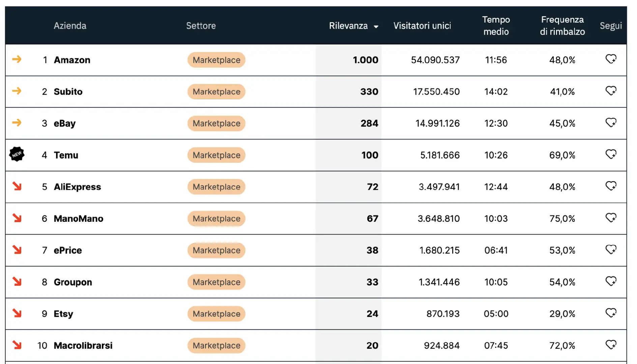Toggle the Rilevanza sort arrow
This screenshot has width=637, height=364.
[x=376, y=27]
